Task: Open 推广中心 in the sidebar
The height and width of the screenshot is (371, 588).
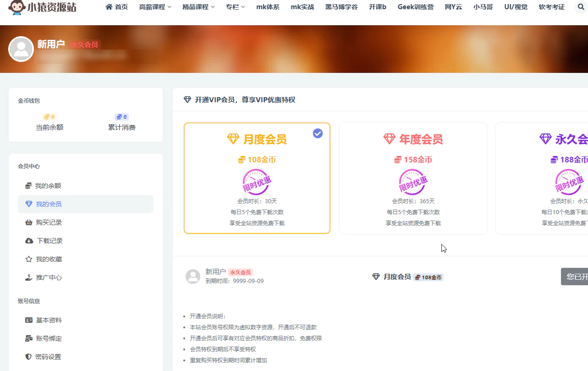Action: point(86,277)
